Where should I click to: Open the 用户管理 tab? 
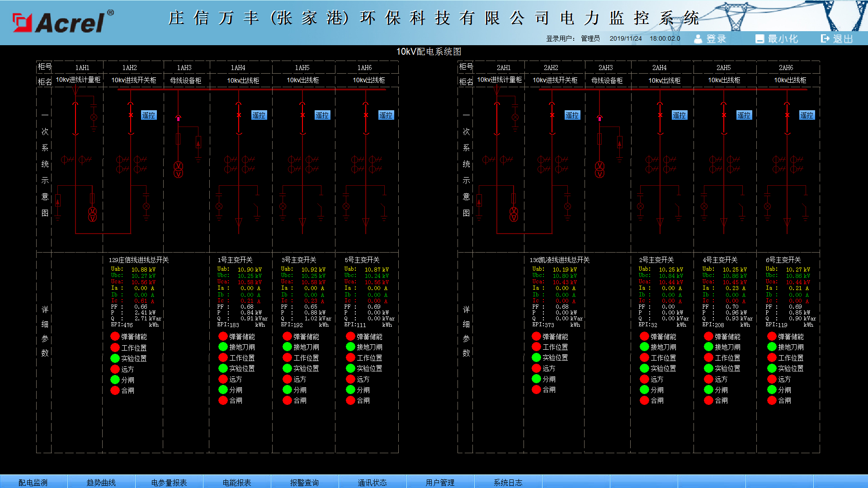pyautogui.click(x=440, y=482)
